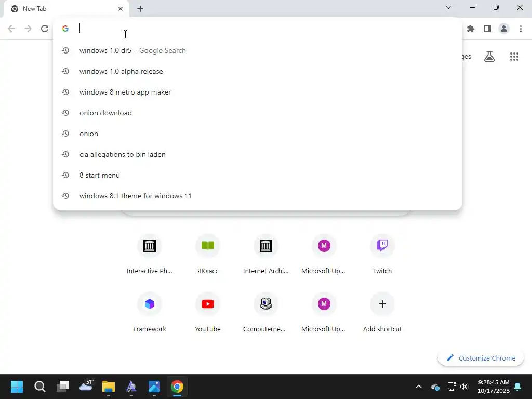Screen dimensions: 532x399
Task: Click the Chrome taskbar icon
Action: [x=177, y=387]
